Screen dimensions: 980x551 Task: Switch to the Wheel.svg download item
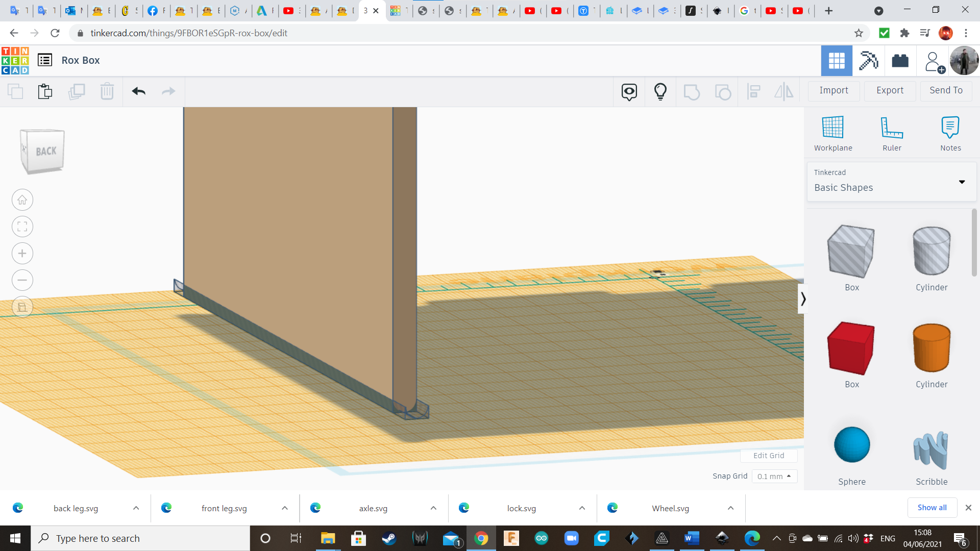[x=670, y=508]
